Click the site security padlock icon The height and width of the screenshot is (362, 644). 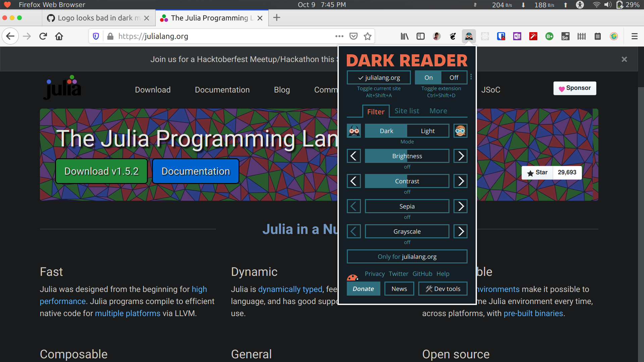click(x=110, y=36)
